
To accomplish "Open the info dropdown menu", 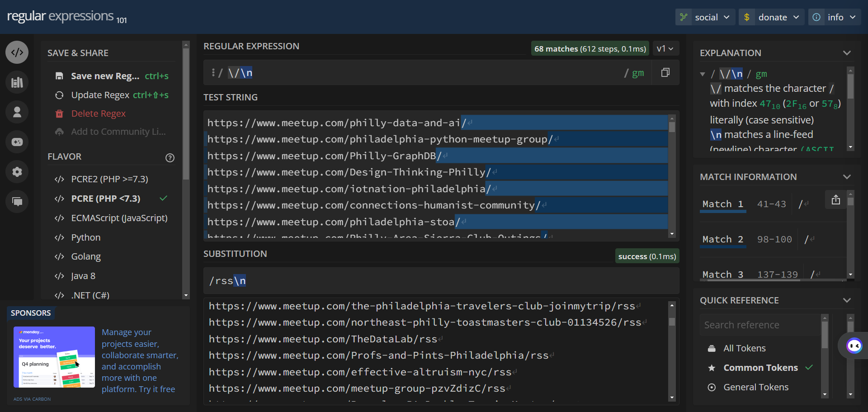I will 835,17.
